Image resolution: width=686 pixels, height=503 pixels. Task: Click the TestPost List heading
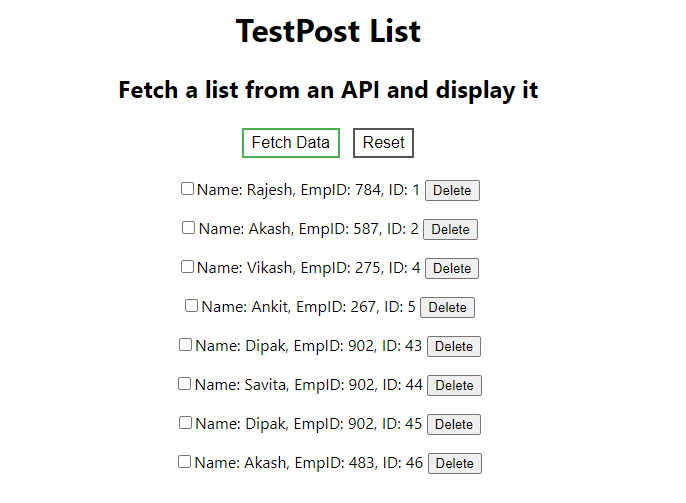coord(328,31)
